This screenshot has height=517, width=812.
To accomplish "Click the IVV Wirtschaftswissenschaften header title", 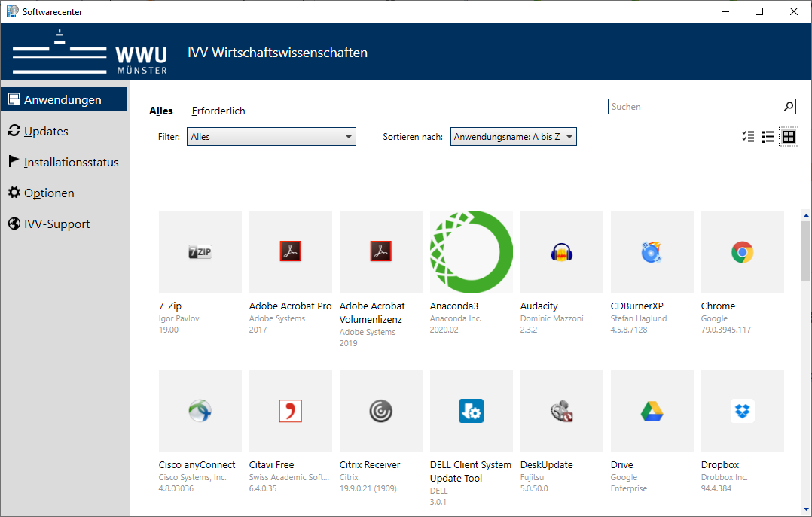I will coord(277,53).
